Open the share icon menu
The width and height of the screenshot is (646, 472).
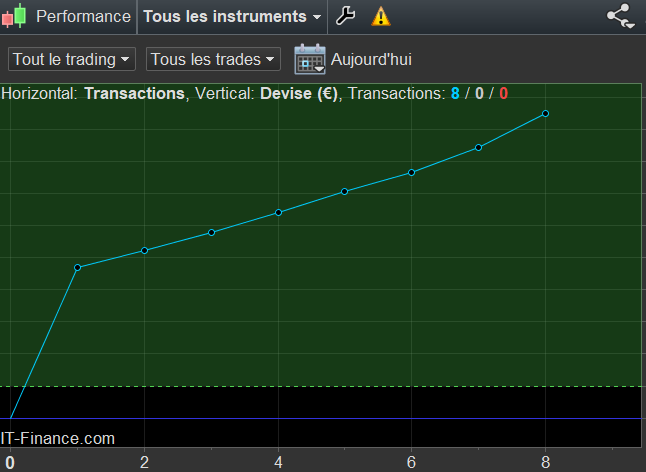click(x=621, y=16)
